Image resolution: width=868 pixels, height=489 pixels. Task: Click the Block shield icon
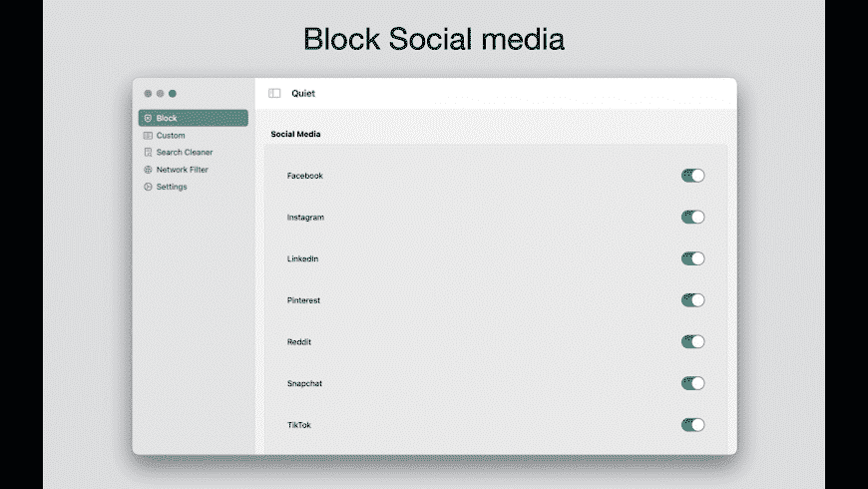(148, 118)
